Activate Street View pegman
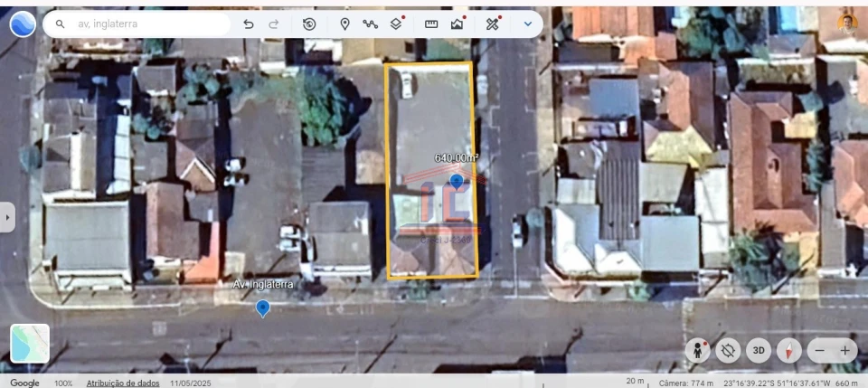868x388 pixels. click(697, 350)
